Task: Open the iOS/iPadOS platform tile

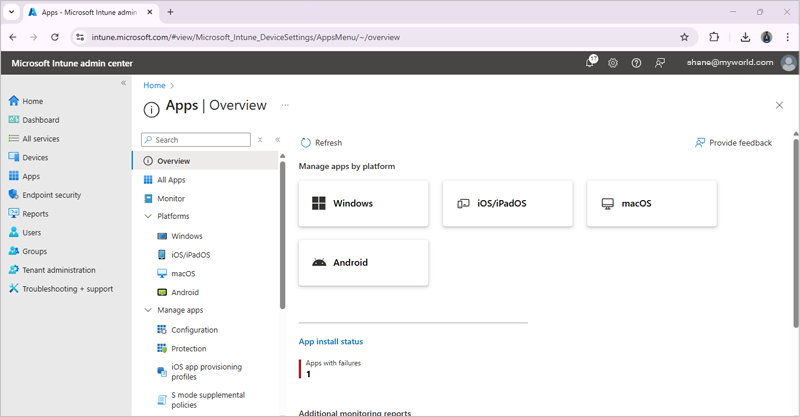Action: (507, 203)
